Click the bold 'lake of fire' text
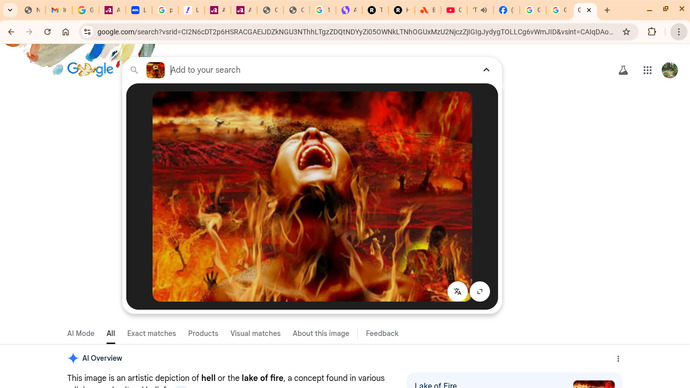The width and height of the screenshot is (690, 388). tap(263, 378)
